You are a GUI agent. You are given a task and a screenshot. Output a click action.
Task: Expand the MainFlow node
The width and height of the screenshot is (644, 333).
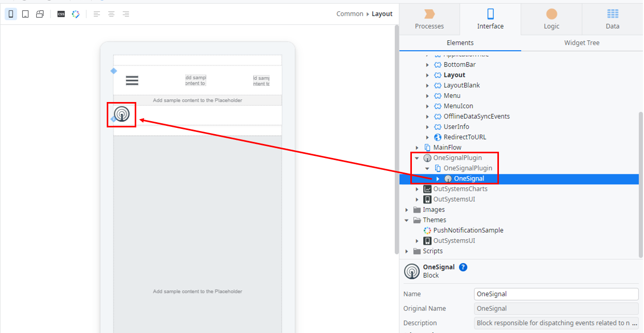[x=417, y=148]
